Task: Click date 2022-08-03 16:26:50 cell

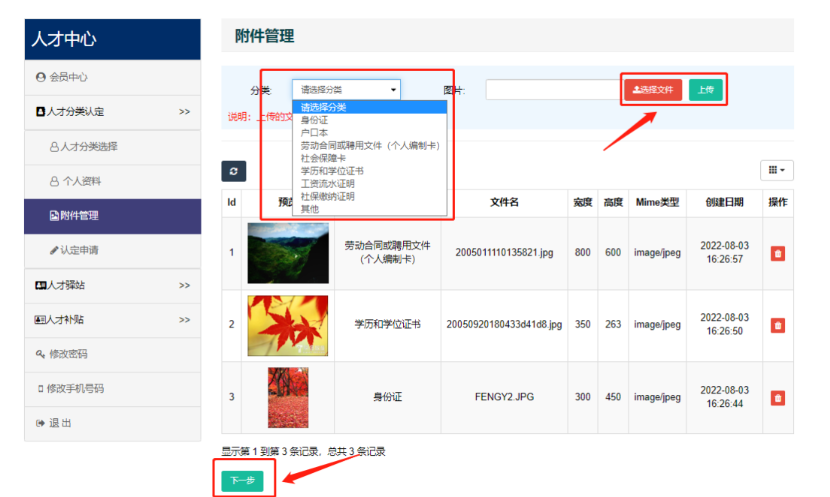Action: [x=725, y=324]
